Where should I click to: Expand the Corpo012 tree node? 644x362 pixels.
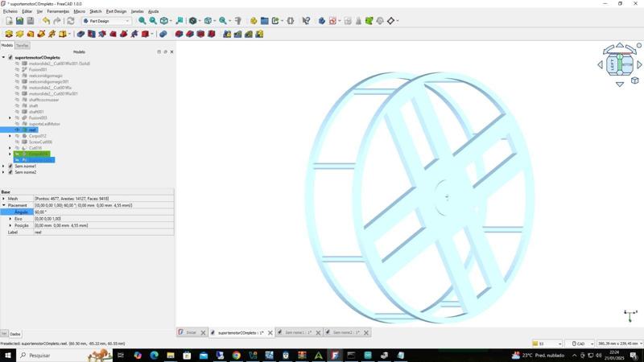click(x=10, y=136)
